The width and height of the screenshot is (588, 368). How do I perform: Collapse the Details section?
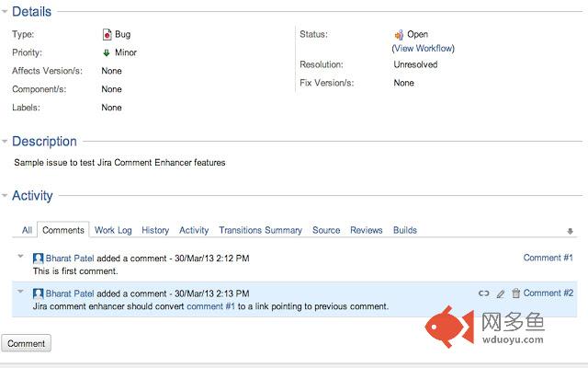click(5, 12)
